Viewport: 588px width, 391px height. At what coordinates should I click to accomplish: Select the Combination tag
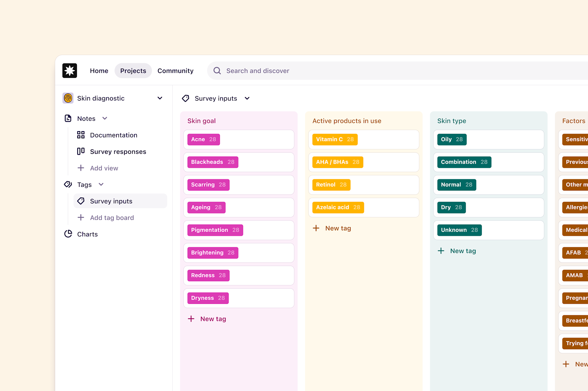464,162
